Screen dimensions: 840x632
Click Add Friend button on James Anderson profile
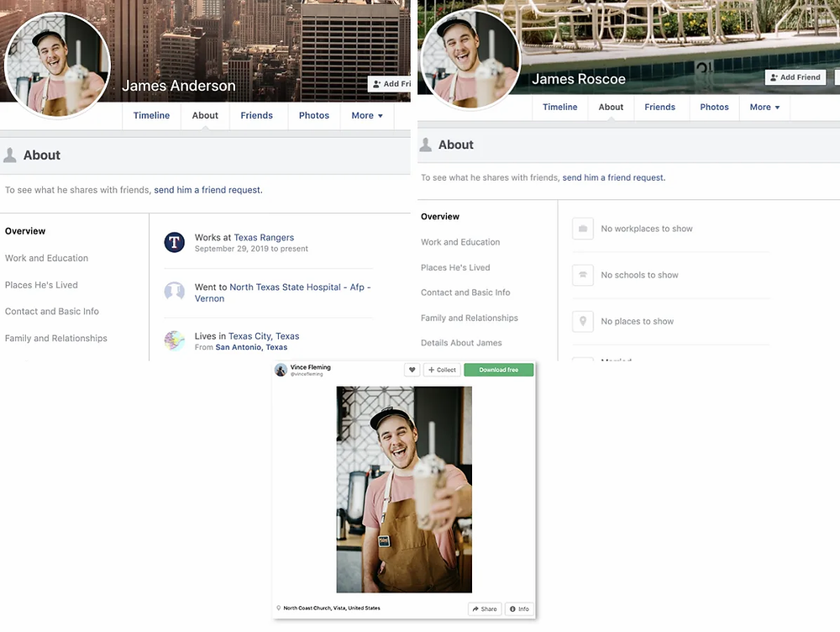tap(390, 84)
